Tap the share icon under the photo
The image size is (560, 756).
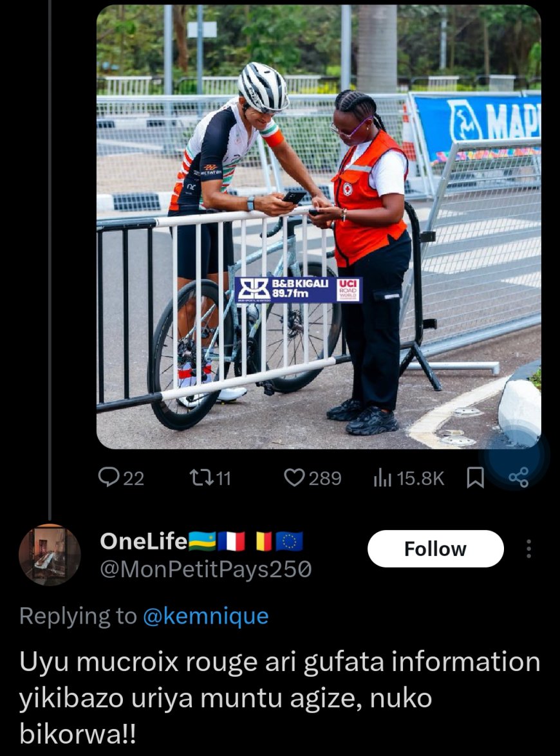518,477
